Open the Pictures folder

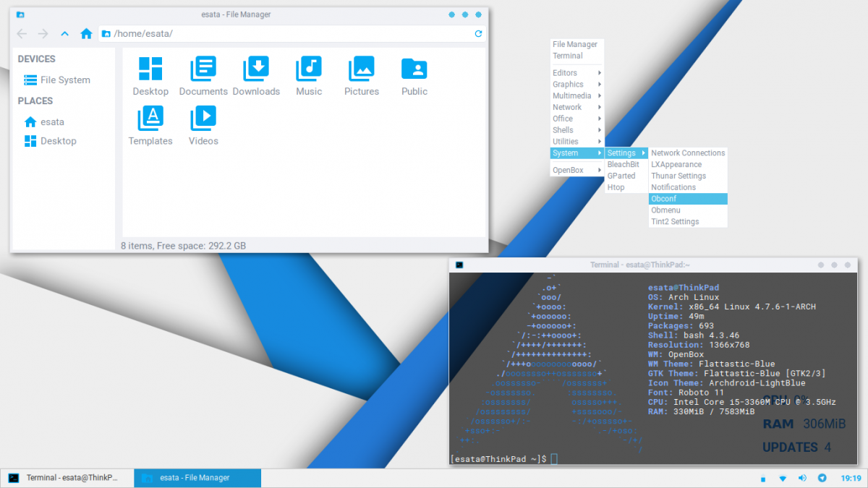click(362, 77)
